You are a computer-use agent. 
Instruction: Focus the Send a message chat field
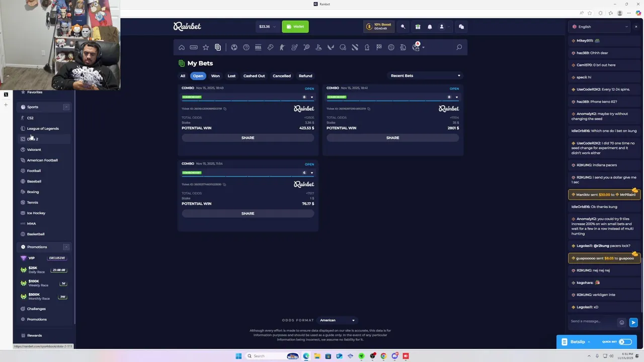(593, 321)
